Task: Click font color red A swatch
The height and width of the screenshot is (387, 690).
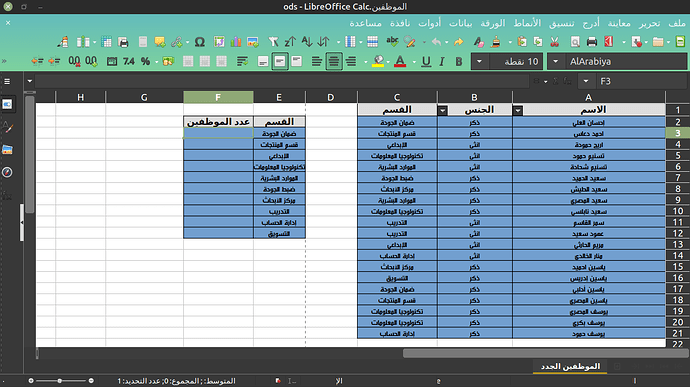Action: click(400, 61)
